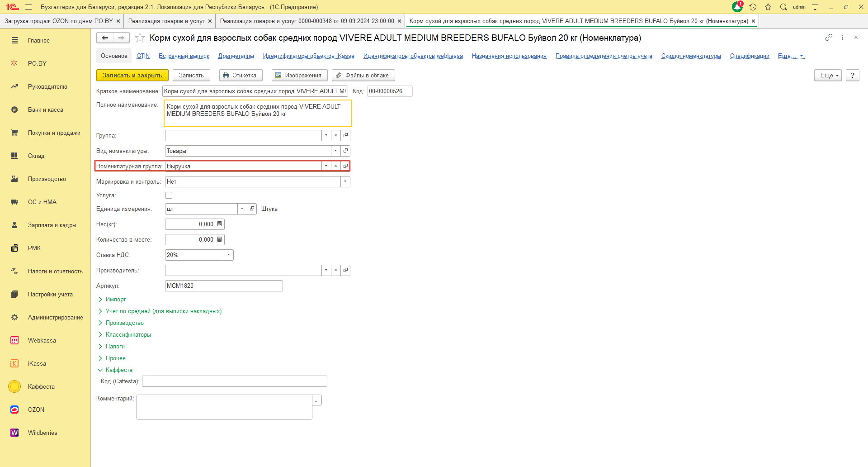Open the Каффеста section
The width and height of the screenshot is (868, 467).
click(41, 386)
